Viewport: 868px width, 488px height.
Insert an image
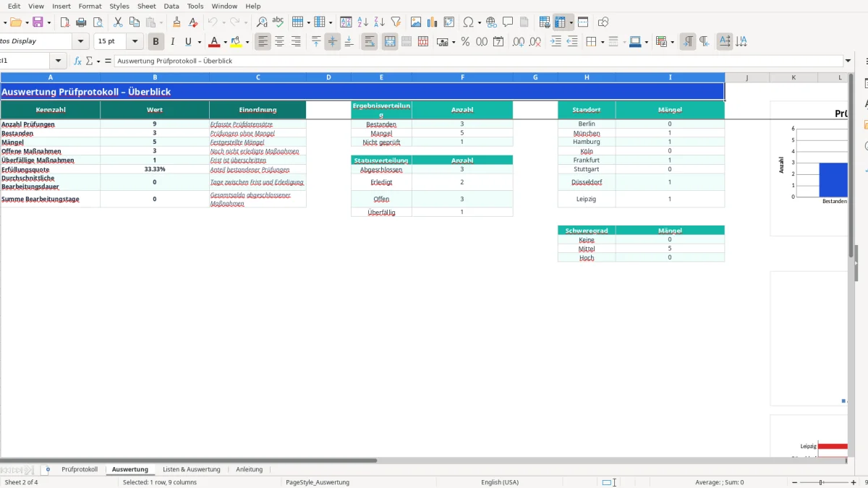(x=416, y=22)
